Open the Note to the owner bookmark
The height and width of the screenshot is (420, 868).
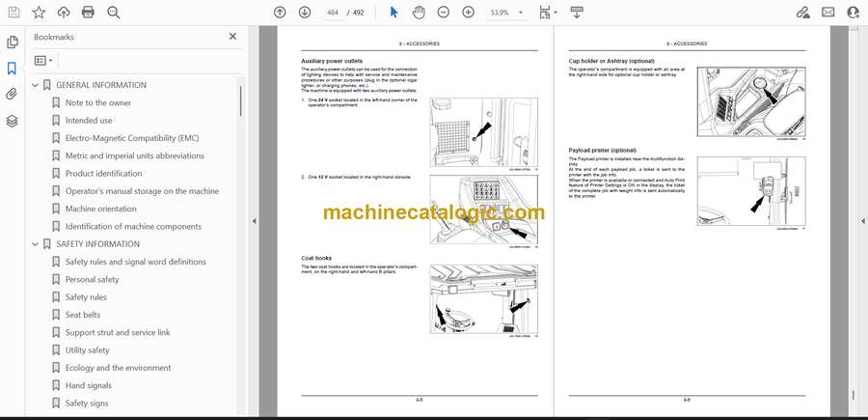98,103
